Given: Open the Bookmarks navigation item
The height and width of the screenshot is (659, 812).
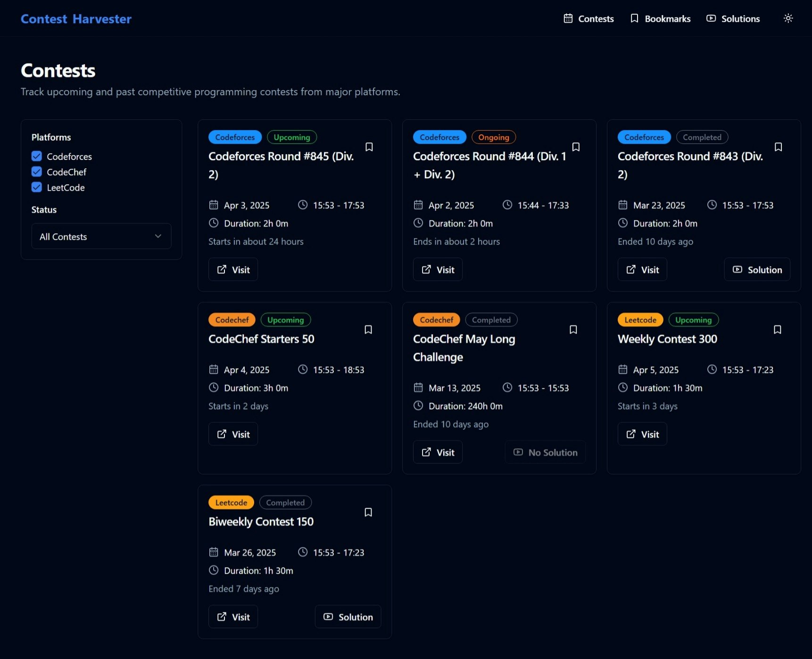Looking at the screenshot, I should [x=660, y=18].
